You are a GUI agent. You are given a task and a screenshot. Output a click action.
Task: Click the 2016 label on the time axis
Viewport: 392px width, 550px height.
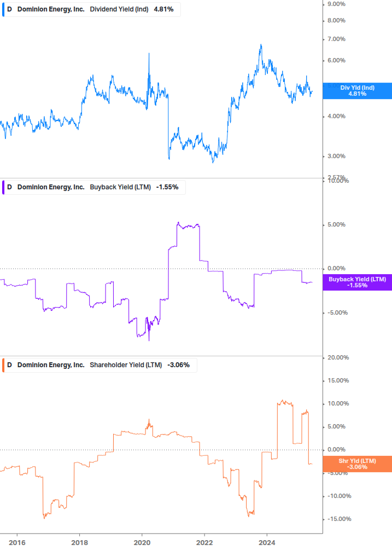(17, 543)
